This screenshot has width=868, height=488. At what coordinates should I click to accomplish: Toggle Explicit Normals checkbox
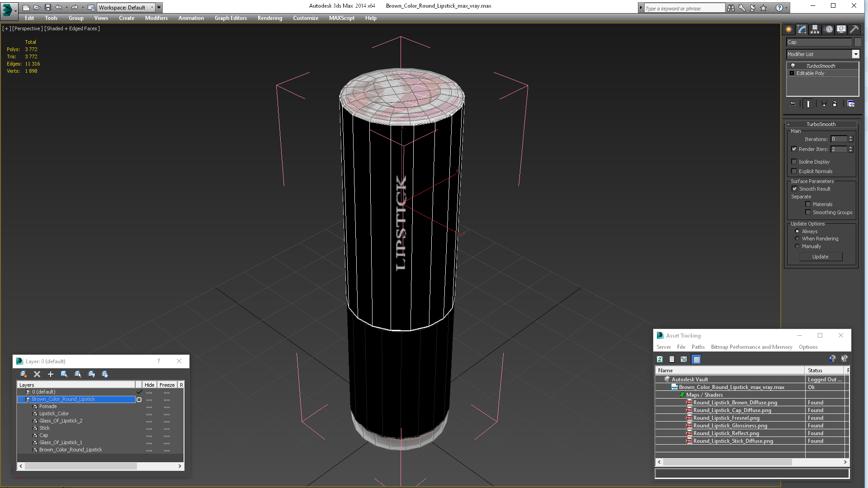coord(794,171)
